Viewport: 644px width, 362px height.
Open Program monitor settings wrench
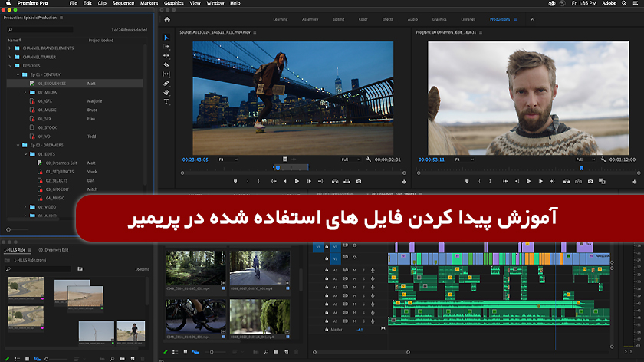coord(603,160)
